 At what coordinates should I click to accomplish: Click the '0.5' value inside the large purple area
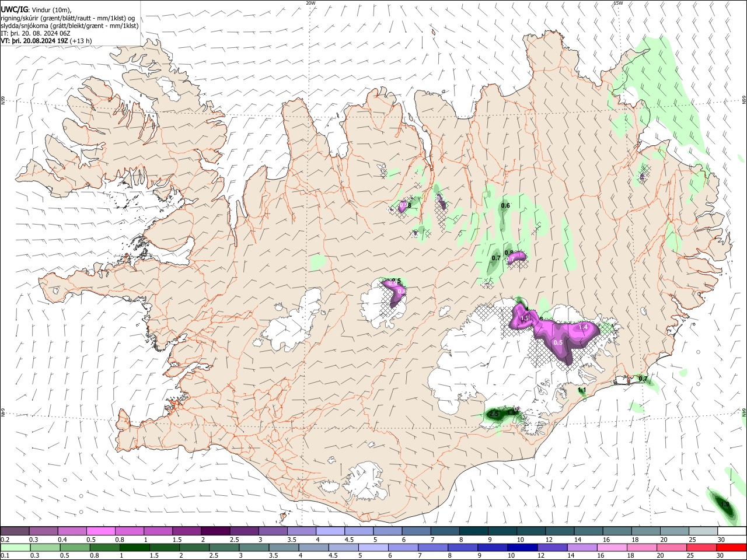558,342
